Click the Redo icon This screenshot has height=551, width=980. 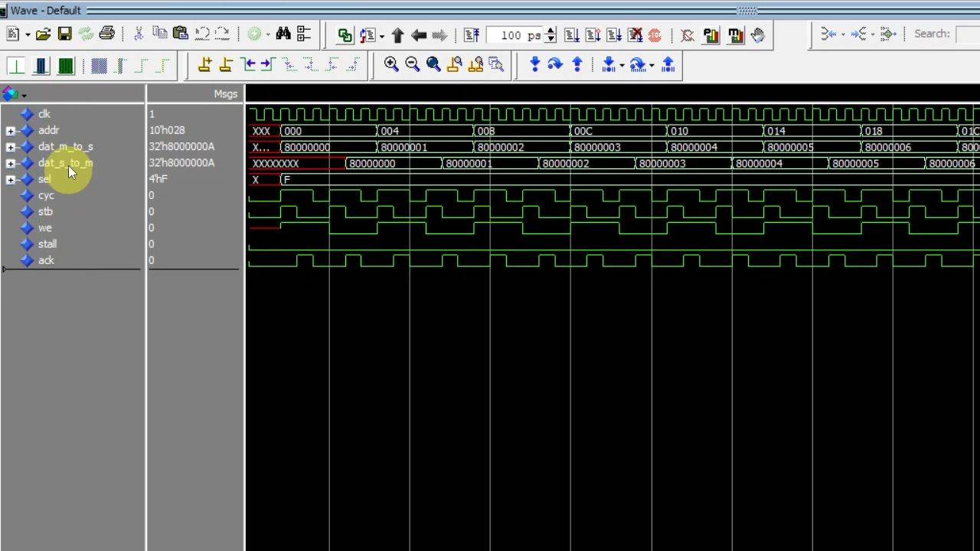pos(222,34)
